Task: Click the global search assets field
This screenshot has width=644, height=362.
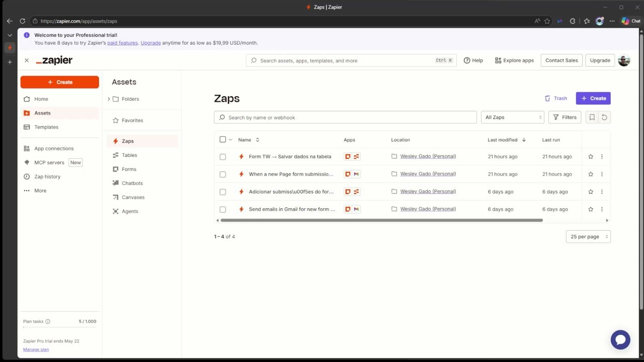Action: pos(351,60)
